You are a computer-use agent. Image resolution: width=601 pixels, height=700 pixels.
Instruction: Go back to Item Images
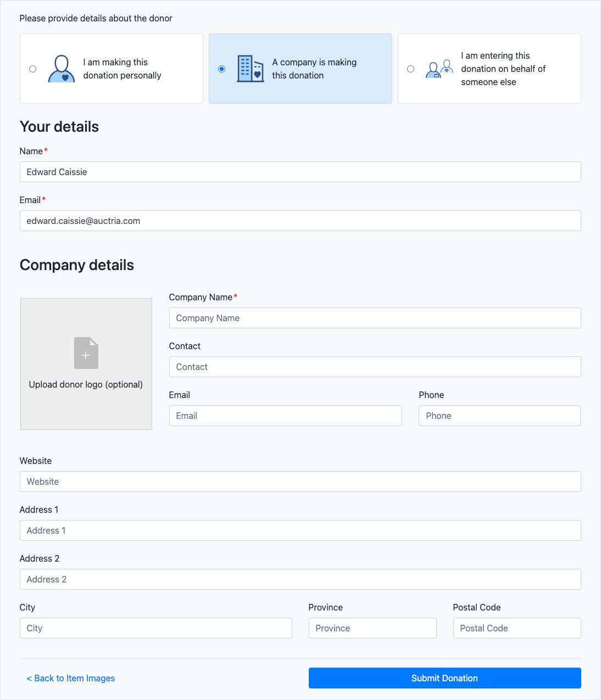click(x=71, y=679)
